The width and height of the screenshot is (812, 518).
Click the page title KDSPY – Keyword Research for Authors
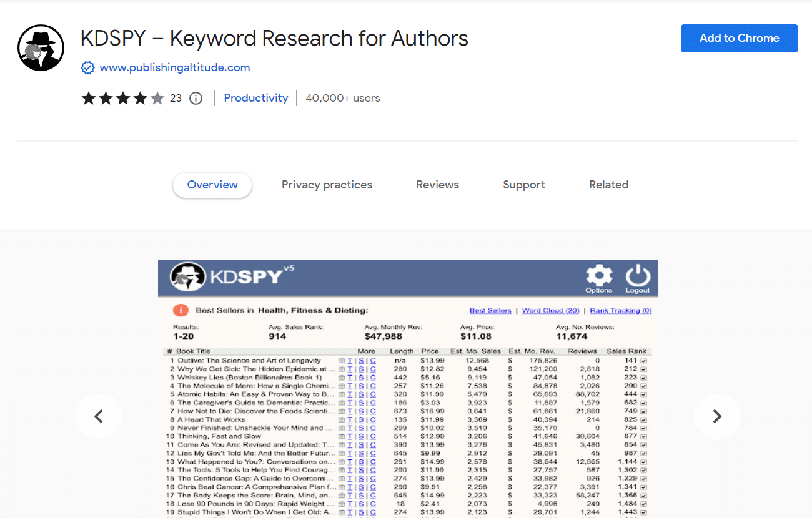(274, 39)
